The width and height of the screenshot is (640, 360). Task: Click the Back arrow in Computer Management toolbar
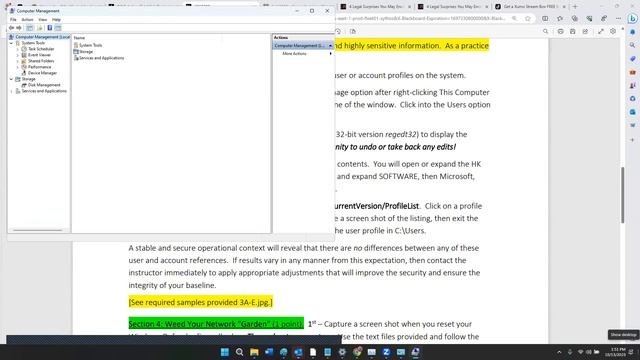coord(11,28)
